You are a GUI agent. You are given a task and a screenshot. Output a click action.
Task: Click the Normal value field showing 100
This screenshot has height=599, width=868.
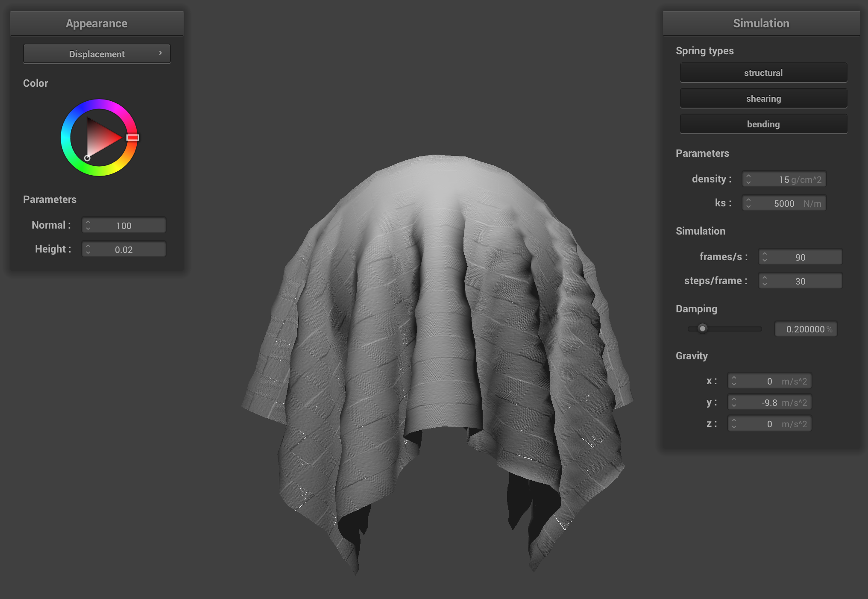click(x=124, y=225)
